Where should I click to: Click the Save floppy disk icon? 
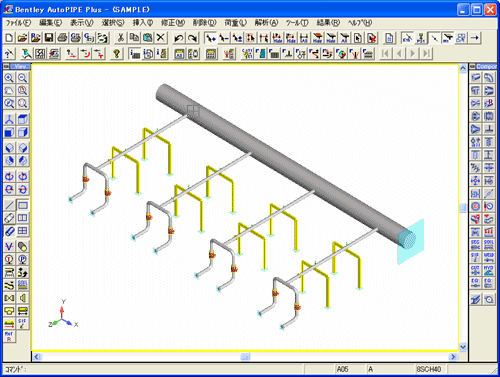[x=49, y=38]
